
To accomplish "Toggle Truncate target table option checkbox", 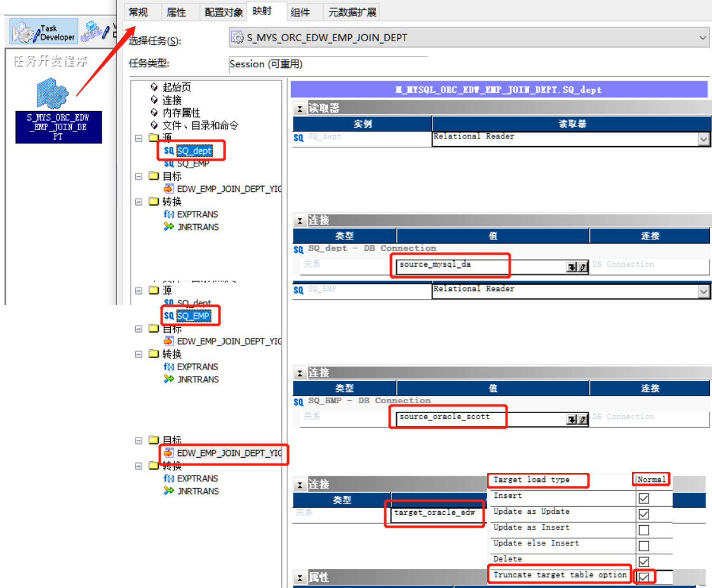I will (643, 577).
